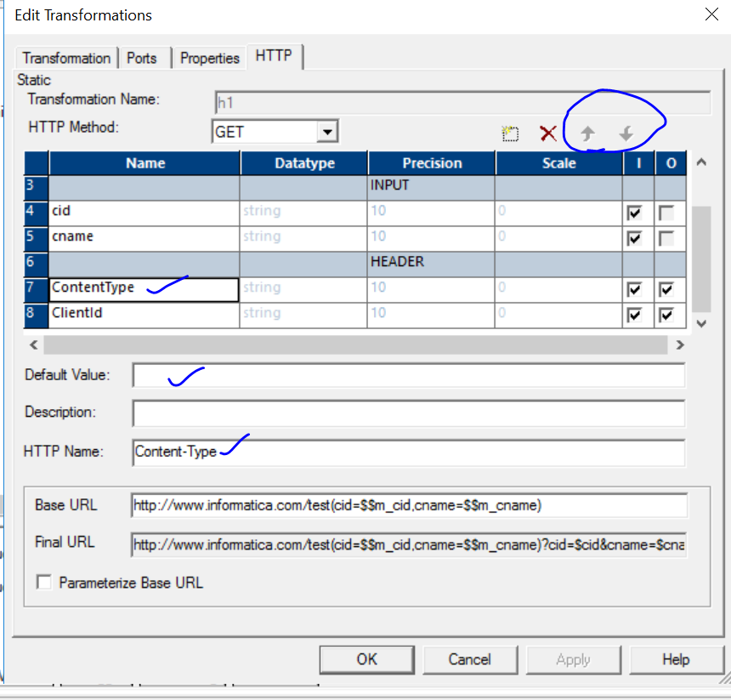Viewport: 731px width, 700px height.
Task: Toggle the output checkbox for cid
Action: pos(666,213)
